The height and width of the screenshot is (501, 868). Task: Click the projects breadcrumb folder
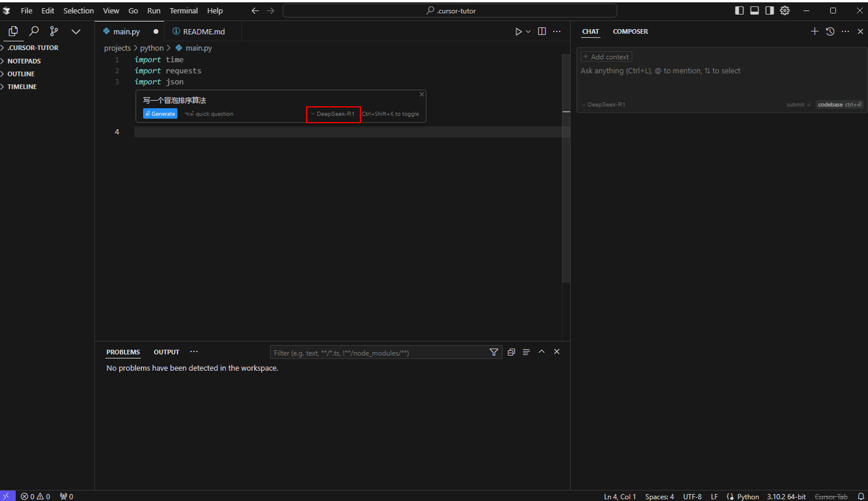(117, 48)
